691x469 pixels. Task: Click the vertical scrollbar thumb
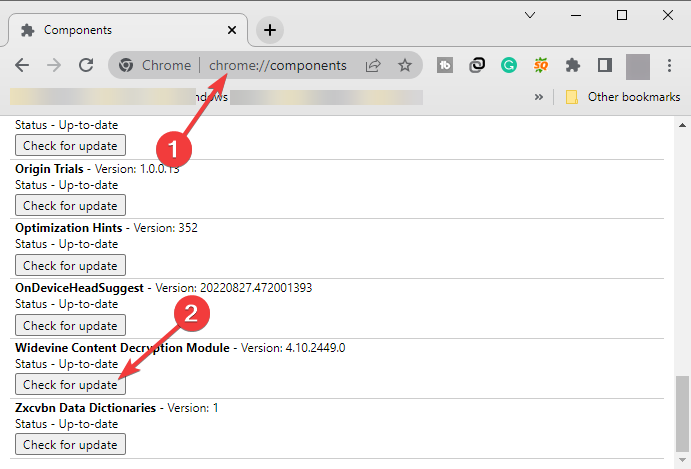(682, 413)
